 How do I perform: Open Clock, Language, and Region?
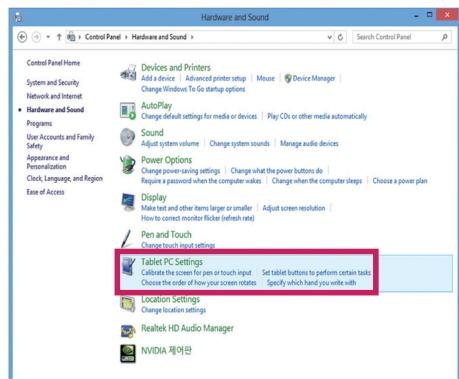coord(65,179)
